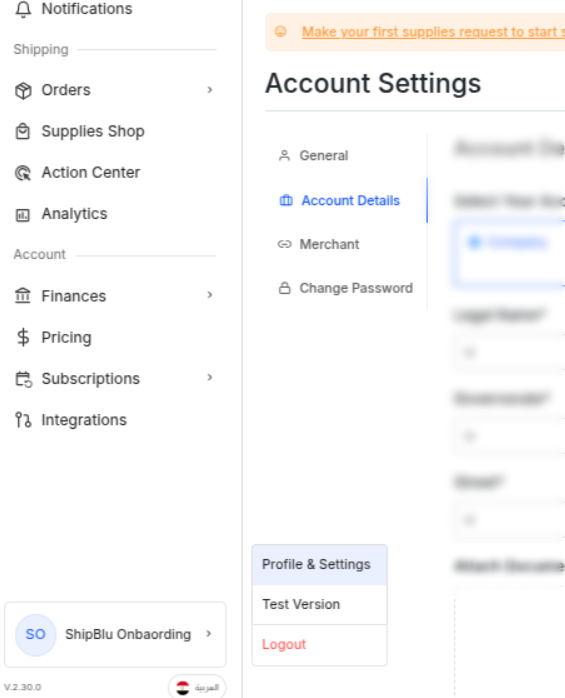Expand the Orders submenu chevron
The width and height of the screenshot is (565, 698).
coord(210,90)
